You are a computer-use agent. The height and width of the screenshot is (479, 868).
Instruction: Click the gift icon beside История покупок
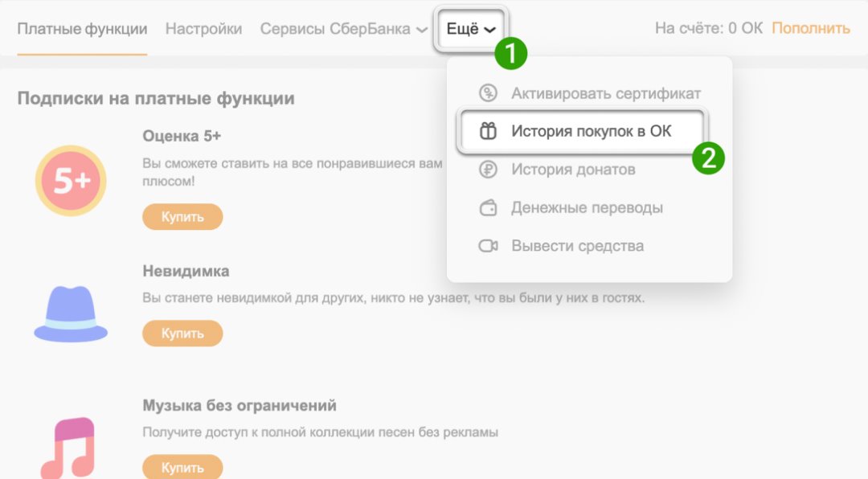pos(488,131)
